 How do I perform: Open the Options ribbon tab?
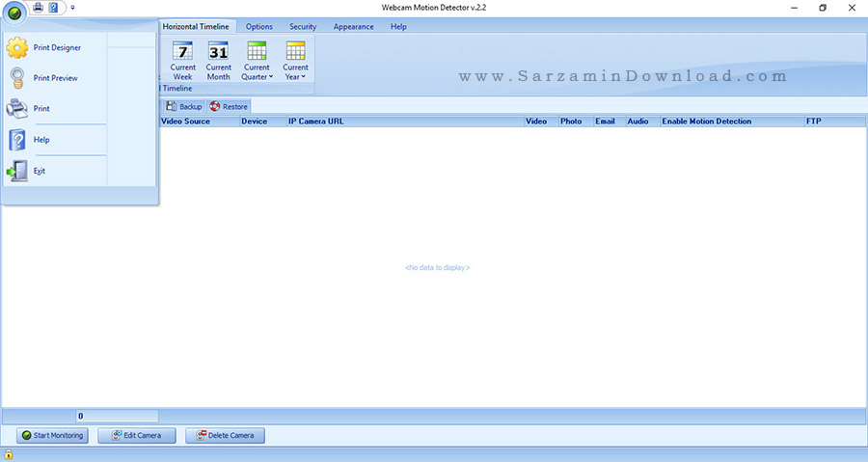(259, 27)
